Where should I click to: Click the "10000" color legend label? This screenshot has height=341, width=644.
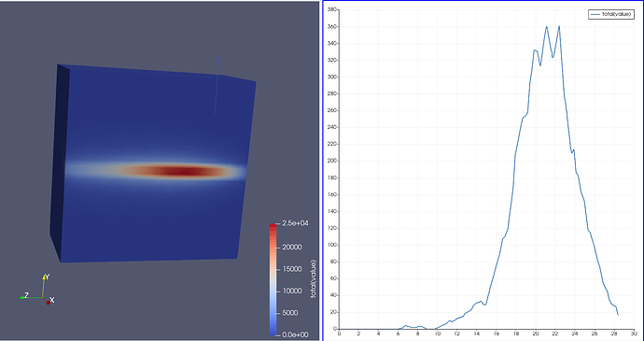click(292, 291)
